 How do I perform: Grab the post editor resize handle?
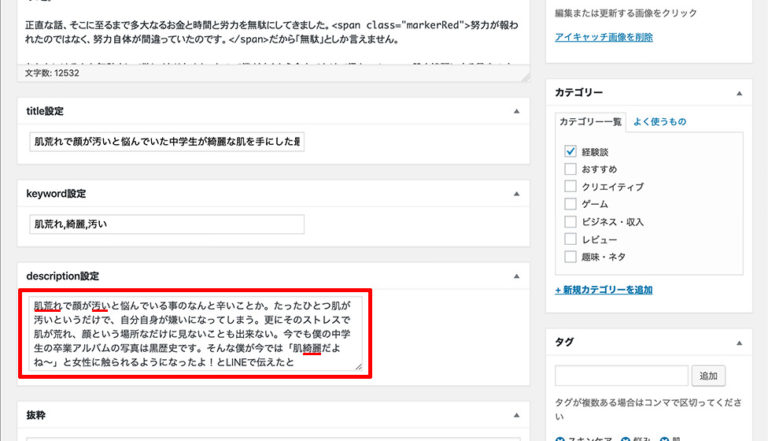(526, 77)
